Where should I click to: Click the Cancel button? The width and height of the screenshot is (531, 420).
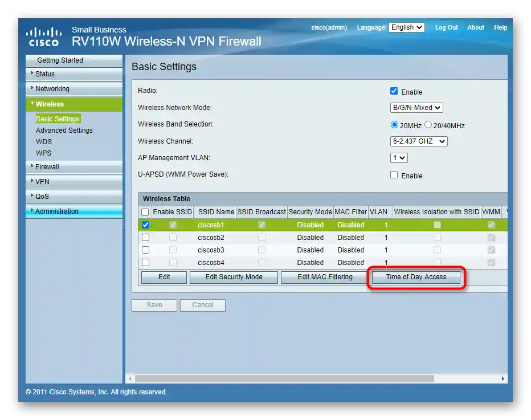tap(203, 305)
